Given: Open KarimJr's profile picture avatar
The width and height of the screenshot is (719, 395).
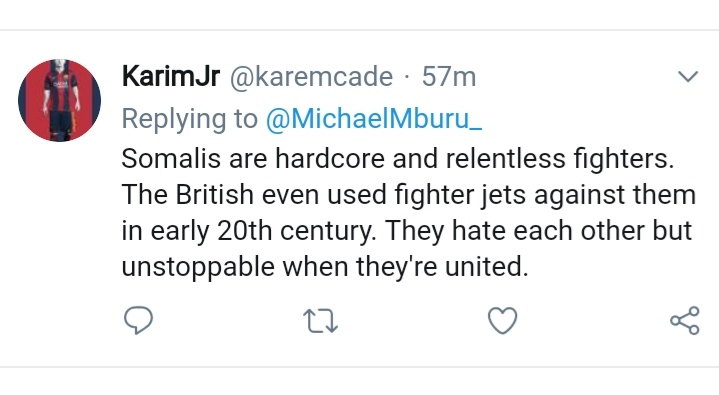Looking at the screenshot, I should pos(60,100).
